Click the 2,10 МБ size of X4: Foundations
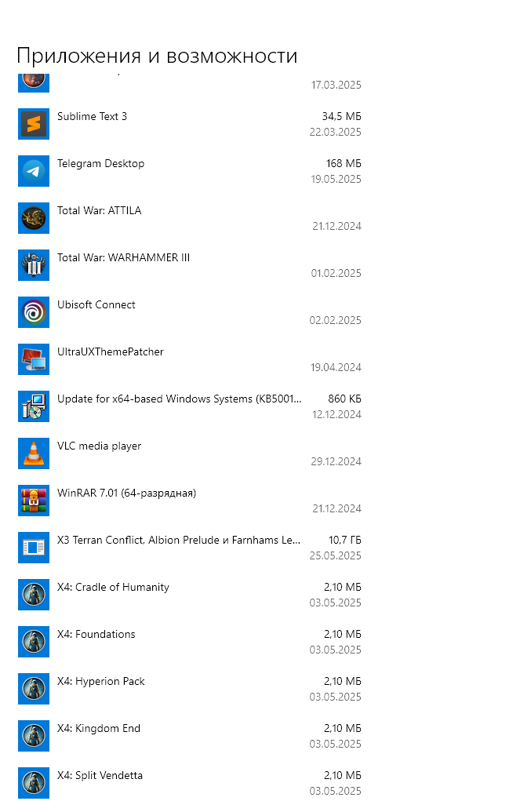 tap(343, 635)
